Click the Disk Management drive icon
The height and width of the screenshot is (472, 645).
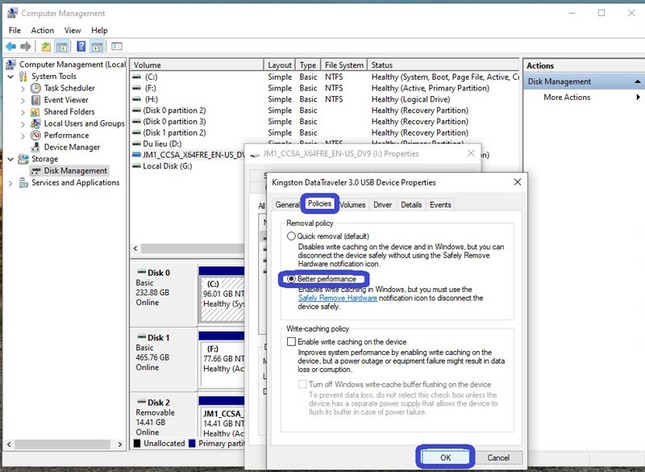tap(36, 171)
